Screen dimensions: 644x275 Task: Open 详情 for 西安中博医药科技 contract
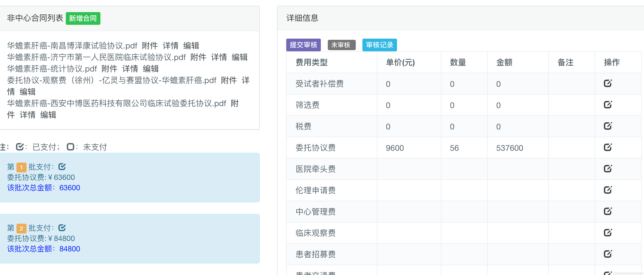click(x=28, y=115)
